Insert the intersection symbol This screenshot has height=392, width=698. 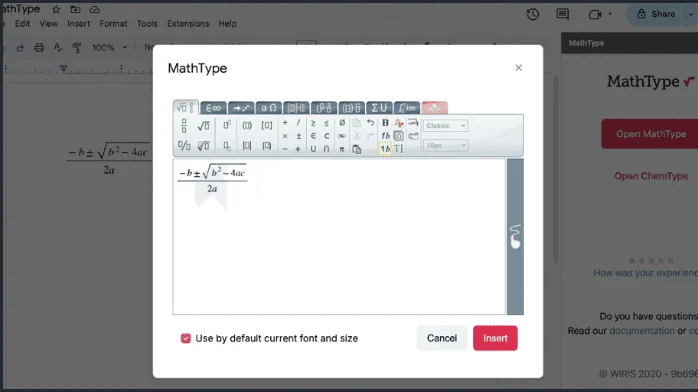tap(326, 149)
